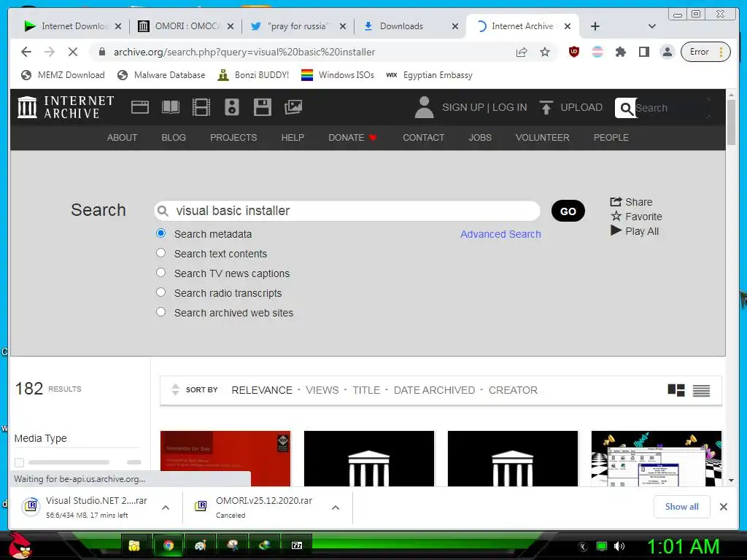The height and width of the screenshot is (560, 747).
Task: Click the browser address bar URL
Action: 244,52
